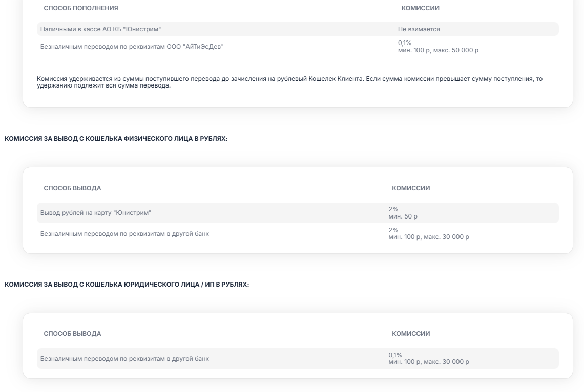Viewport: 584px width, 392px height.
Task: Click the "2% мин. 50 р" commission cell
Action: (403, 213)
